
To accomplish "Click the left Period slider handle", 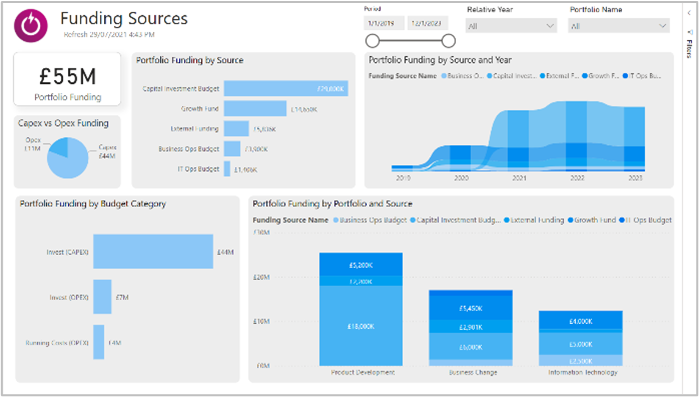I will 372,41.
